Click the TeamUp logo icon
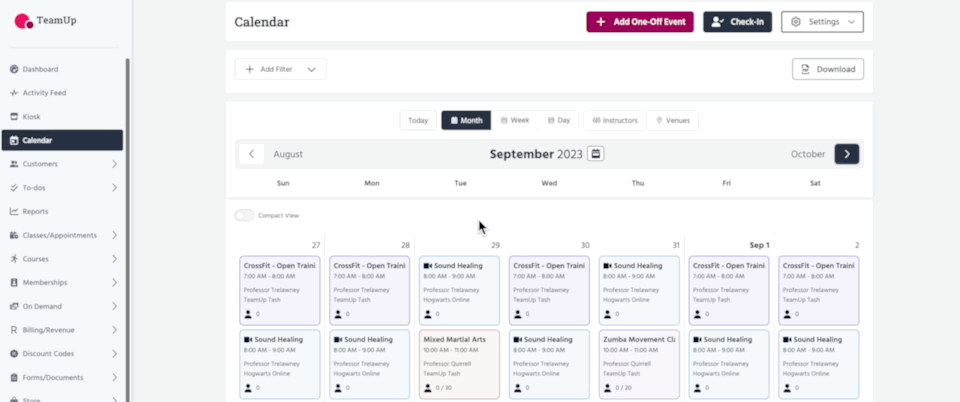 pos(23,20)
